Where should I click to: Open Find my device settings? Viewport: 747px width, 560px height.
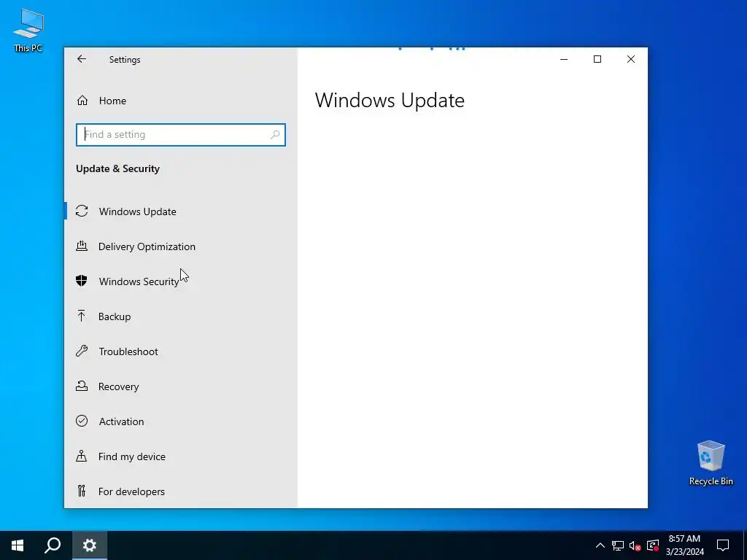[181, 456]
